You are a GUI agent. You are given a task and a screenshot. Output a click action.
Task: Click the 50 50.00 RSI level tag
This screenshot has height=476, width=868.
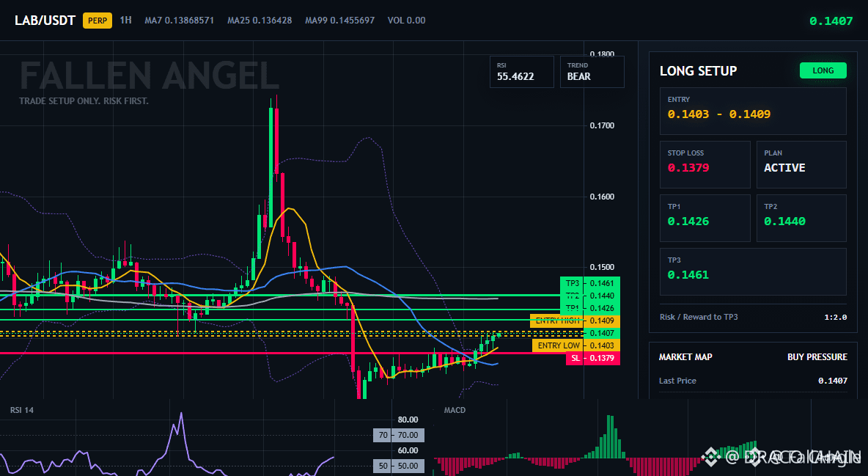399,466
